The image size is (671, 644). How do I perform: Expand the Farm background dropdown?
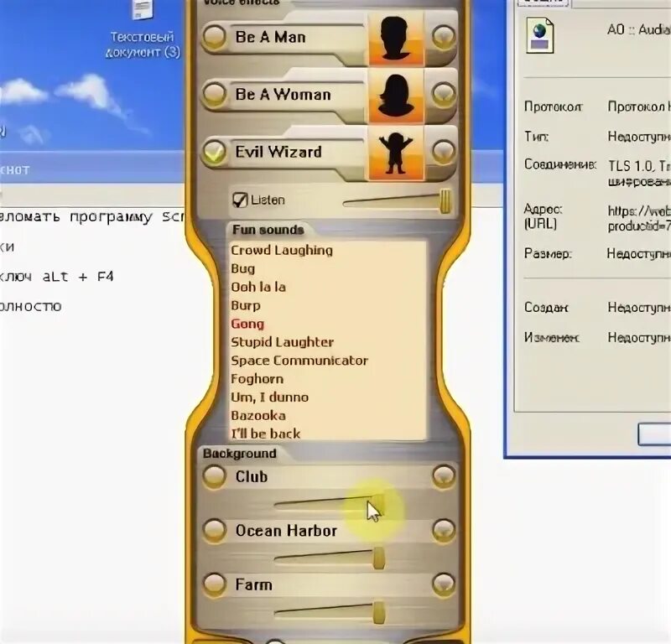(444, 584)
